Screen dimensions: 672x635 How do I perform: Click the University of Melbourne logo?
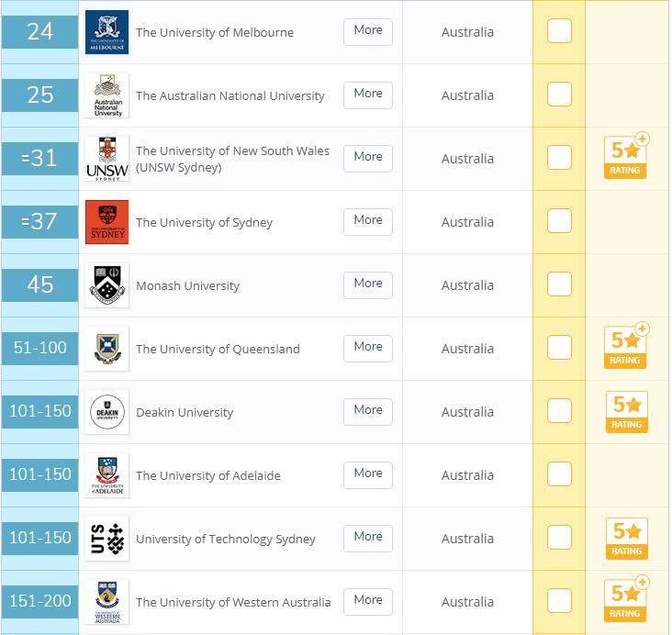click(x=106, y=32)
